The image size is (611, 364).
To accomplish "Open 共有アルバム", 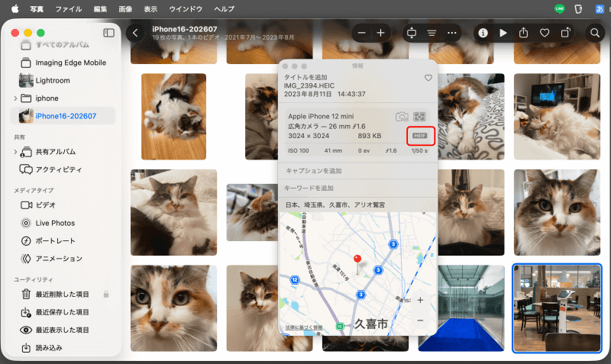I will (55, 152).
